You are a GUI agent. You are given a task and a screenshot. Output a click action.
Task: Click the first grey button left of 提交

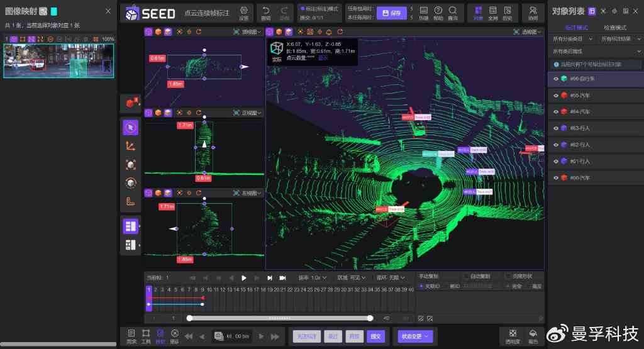point(307,336)
